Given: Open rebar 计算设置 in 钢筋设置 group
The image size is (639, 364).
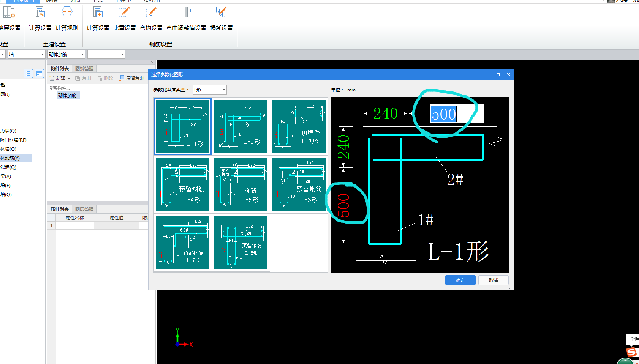Looking at the screenshot, I should [x=98, y=19].
